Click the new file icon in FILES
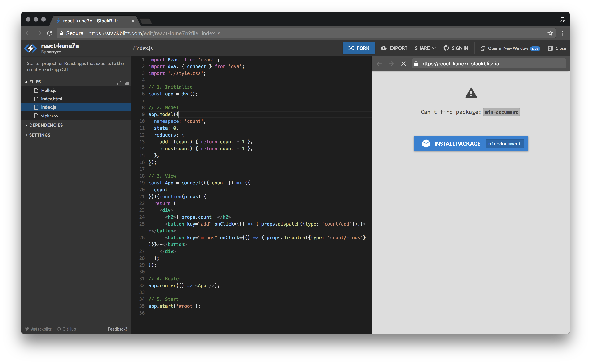 click(118, 82)
